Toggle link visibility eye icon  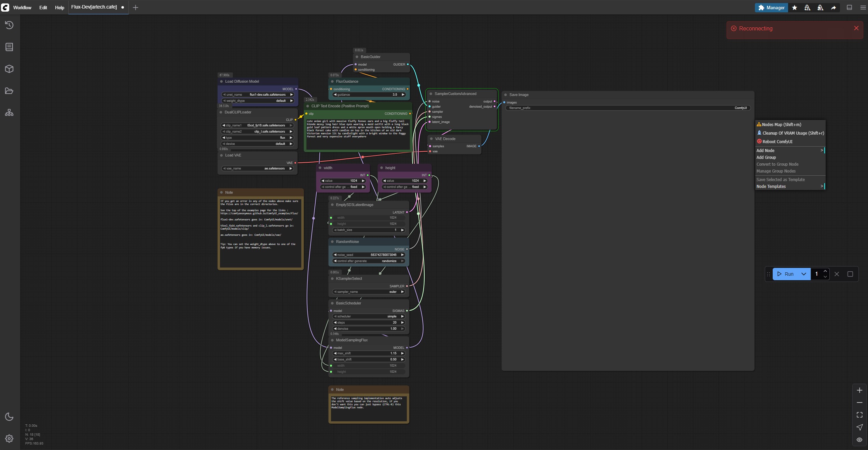(x=859, y=440)
